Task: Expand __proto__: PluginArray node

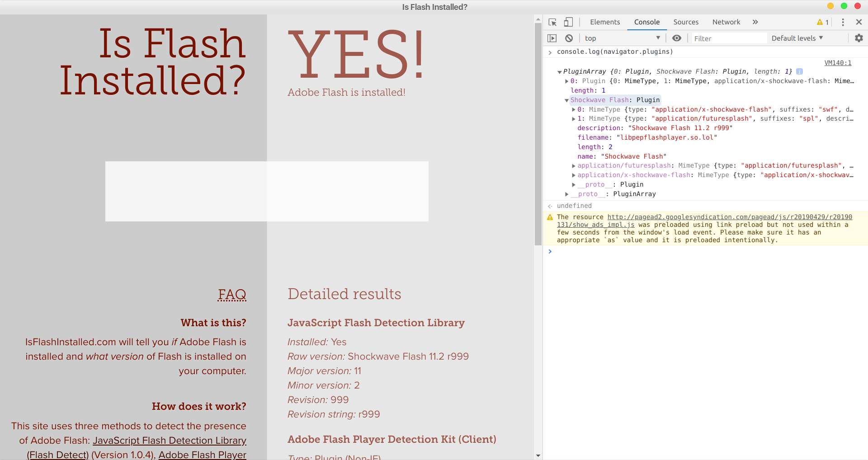Action: 566,194
